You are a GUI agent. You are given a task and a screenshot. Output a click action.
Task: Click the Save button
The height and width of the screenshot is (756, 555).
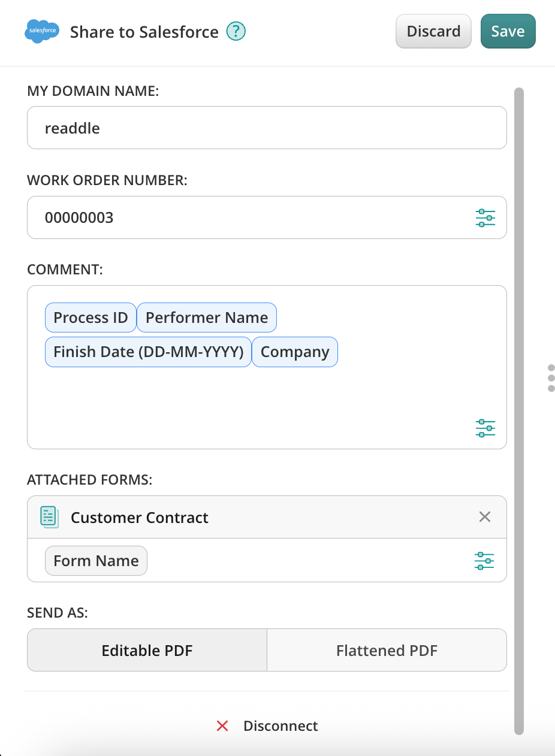click(508, 31)
